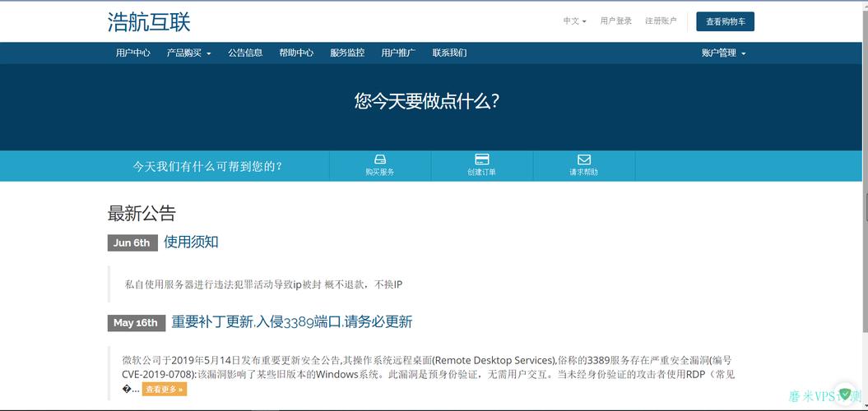This screenshot has height=411, width=868.
Task: Open the 重要补丁更新 announcement title
Action: [x=292, y=322]
